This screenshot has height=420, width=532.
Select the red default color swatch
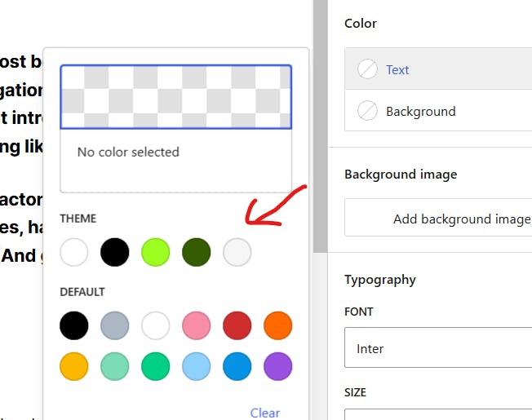[237, 326]
